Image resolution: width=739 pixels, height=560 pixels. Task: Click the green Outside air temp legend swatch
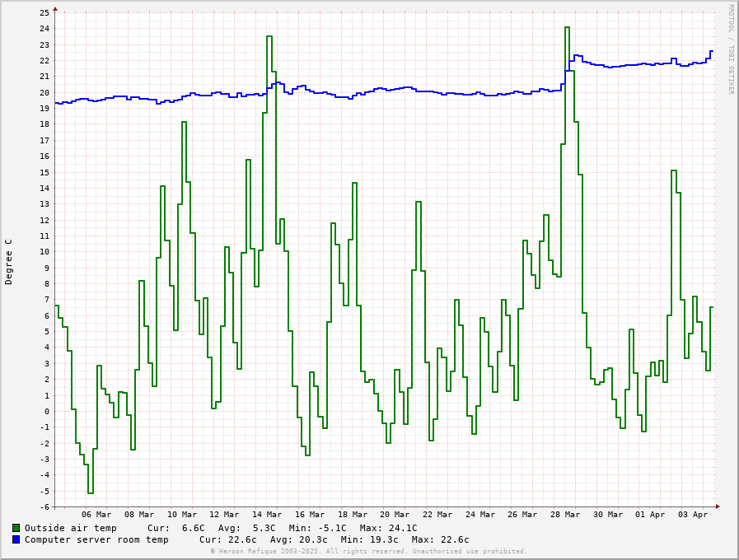point(16,528)
